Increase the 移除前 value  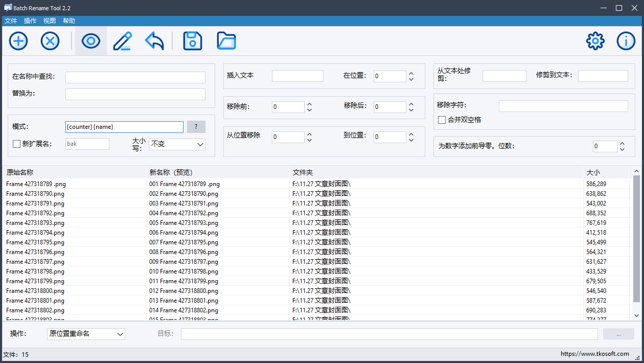(309, 104)
